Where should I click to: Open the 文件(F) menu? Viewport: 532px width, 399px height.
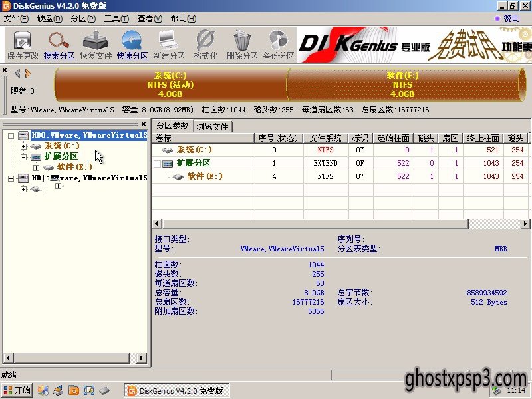pos(16,19)
